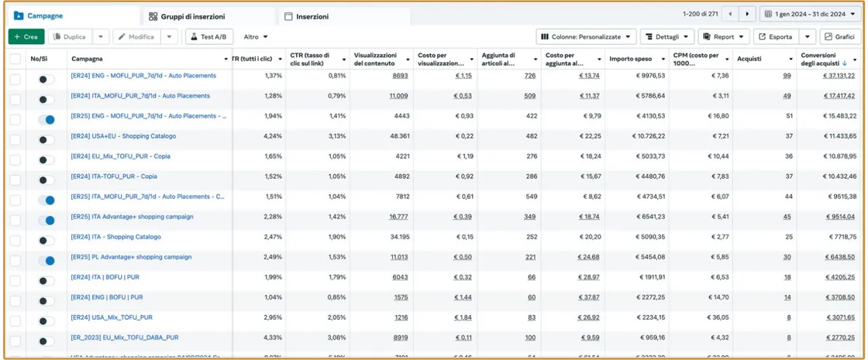Screen dimensions: 868x360
Task: Open campaign [ER24] ENG | BOFU | PUR
Action: [107, 297]
